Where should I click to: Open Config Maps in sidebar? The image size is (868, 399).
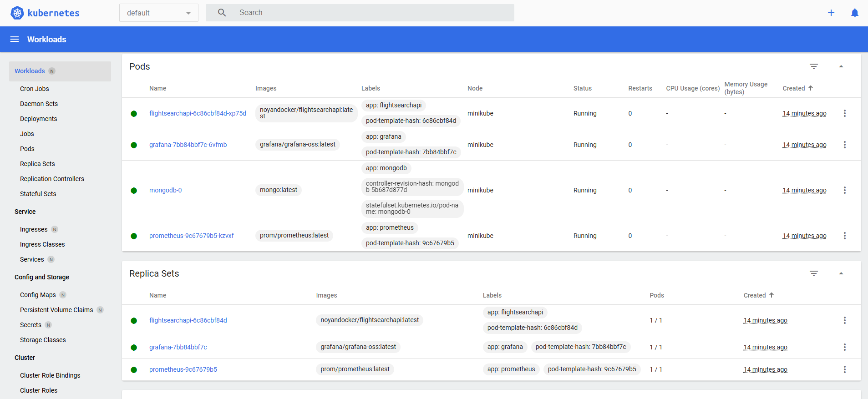click(x=38, y=295)
